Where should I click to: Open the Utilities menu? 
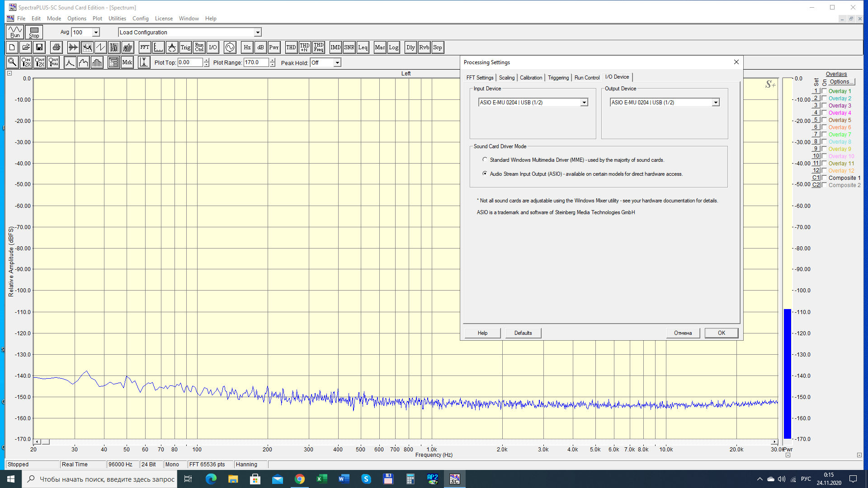(x=117, y=19)
